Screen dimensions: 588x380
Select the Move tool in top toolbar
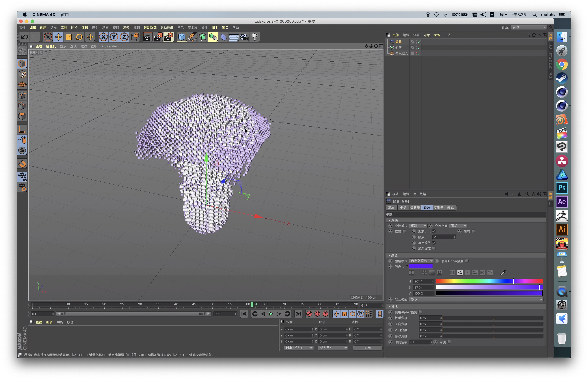pos(58,37)
